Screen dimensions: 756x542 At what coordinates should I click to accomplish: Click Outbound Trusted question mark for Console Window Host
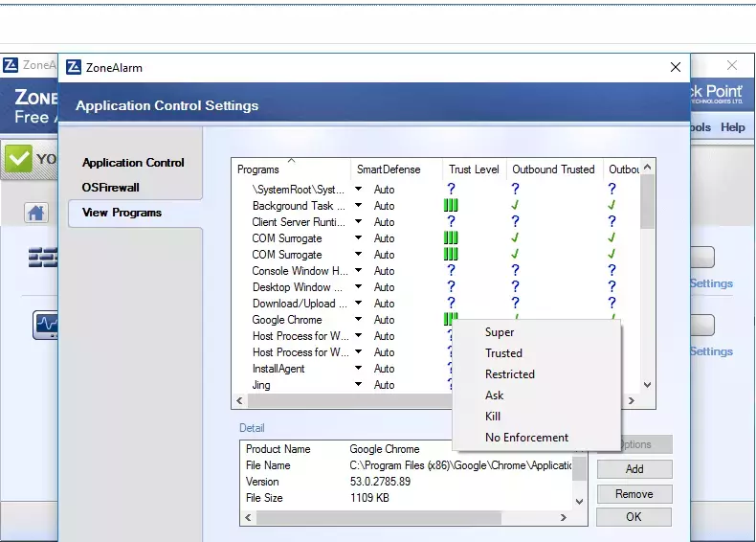[515, 270]
